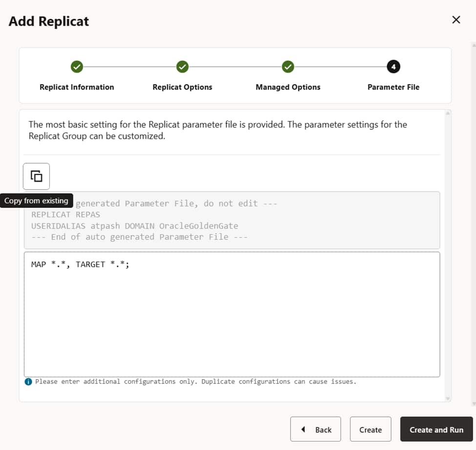This screenshot has width=476, height=450.
Task: Select step 4 Parameter File circle
Action: pos(393,66)
